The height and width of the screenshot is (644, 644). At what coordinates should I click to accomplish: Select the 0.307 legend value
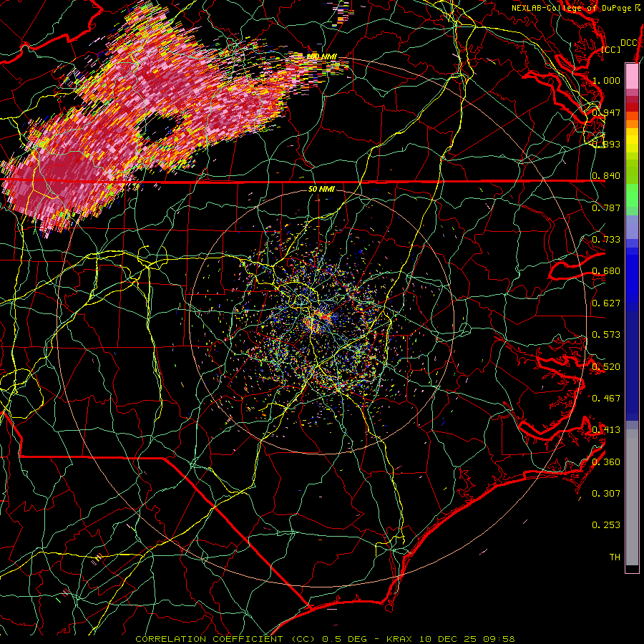coord(606,493)
